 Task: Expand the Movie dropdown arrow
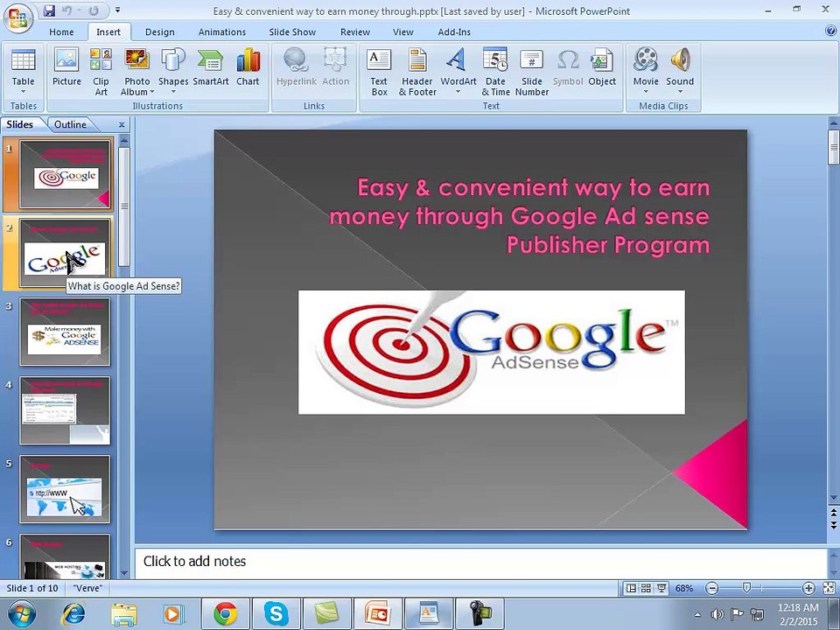(x=646, y=92)
